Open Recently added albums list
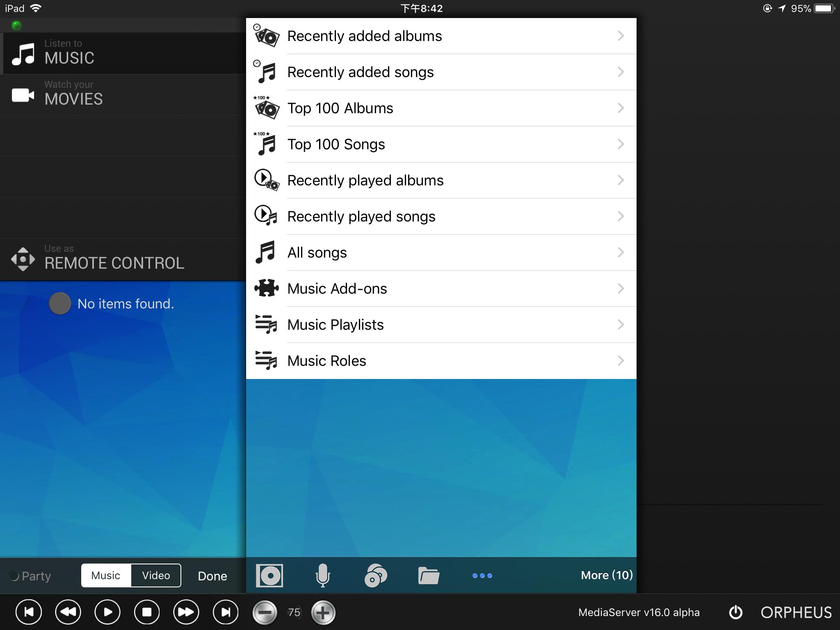The height and width of the screenshot is (630, 840). [x=441, y=36]
